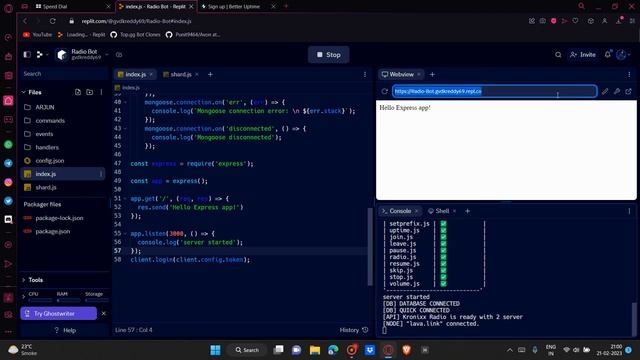Show hidden tray icons chevron
The image size is (640, 360).
tap(510, 350)
